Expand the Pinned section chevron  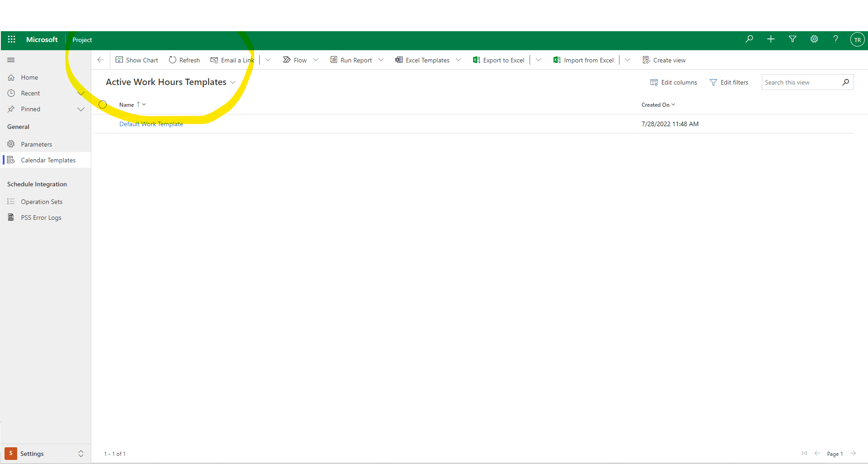pyautogui.click(x=81, y=109)
